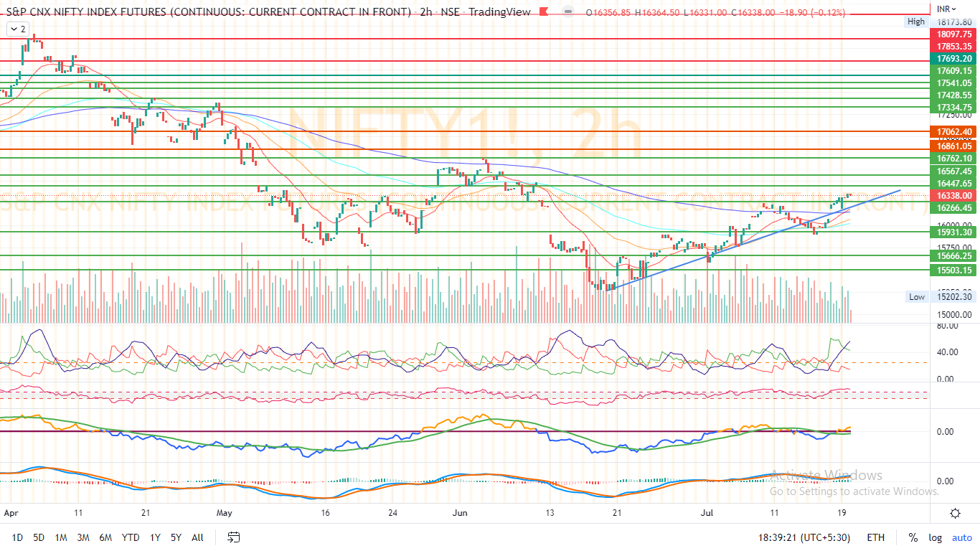Select the 1D date range
This screenshot has height=551, width=980.
(x=17, y=537)
